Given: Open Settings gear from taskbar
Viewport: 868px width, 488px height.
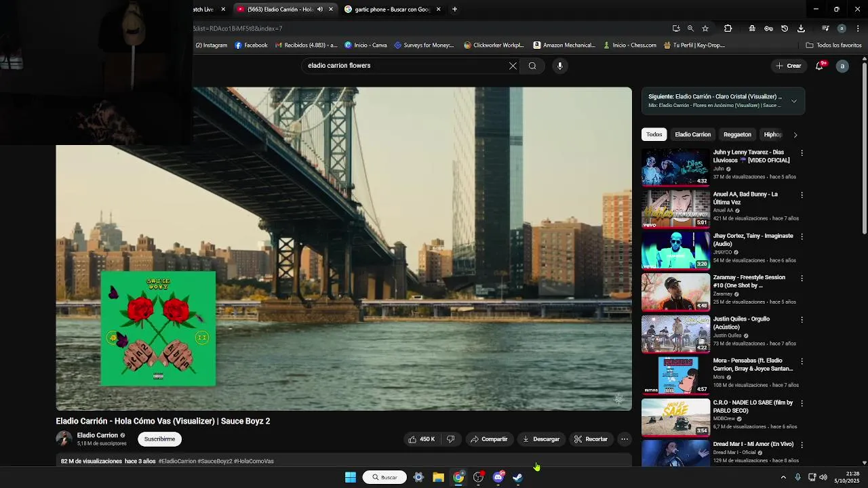Looking at the screenshot, I should [418, 477].
